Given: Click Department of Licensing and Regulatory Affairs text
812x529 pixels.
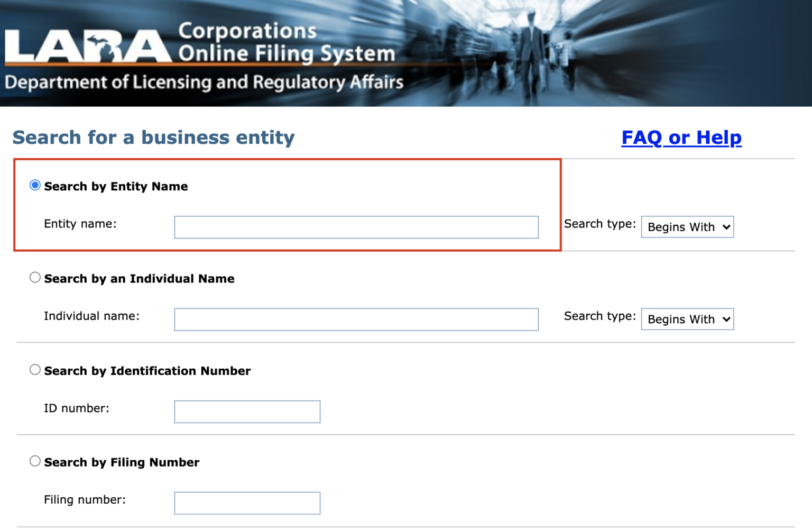Looking at the screenshot, I should click(204, 83).
